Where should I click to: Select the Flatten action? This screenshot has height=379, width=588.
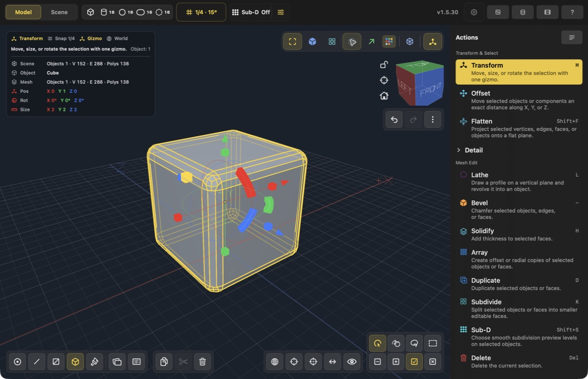pyautogui.click(x=519, y=128)
